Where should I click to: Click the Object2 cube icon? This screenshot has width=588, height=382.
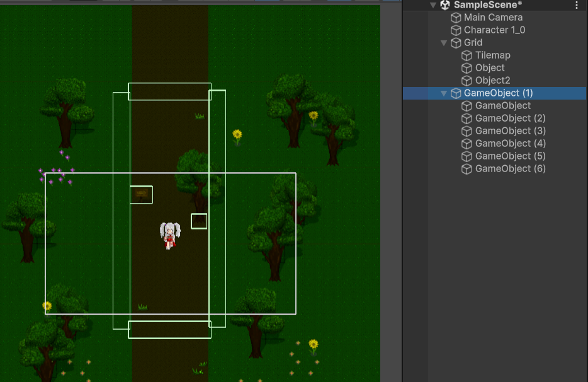466,81
